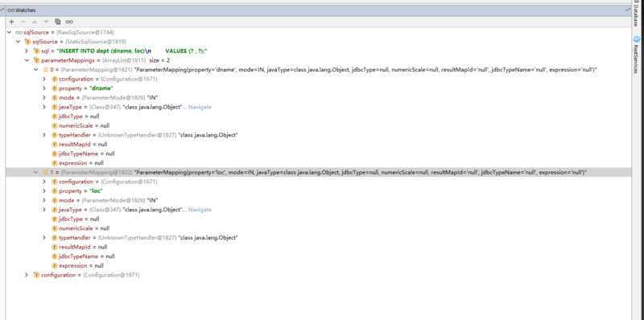Expand property "loc" node
Viewport: 644px width, 320px height.
coord(45,191)
